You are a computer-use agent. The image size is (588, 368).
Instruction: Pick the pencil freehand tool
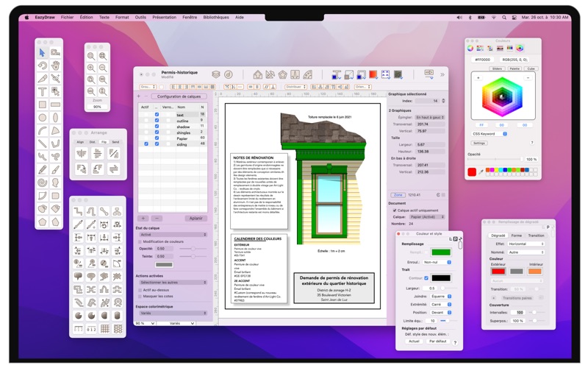tap(43, 170)
